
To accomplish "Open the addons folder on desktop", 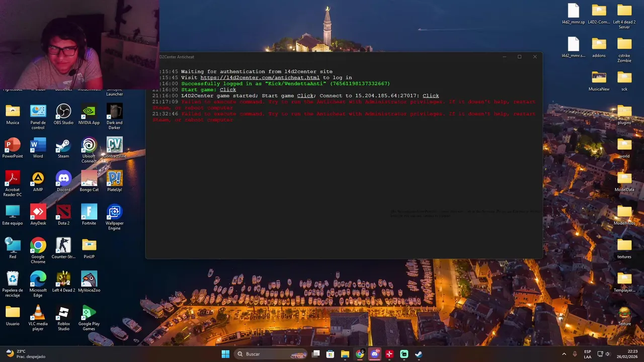I will pos(599,48).
